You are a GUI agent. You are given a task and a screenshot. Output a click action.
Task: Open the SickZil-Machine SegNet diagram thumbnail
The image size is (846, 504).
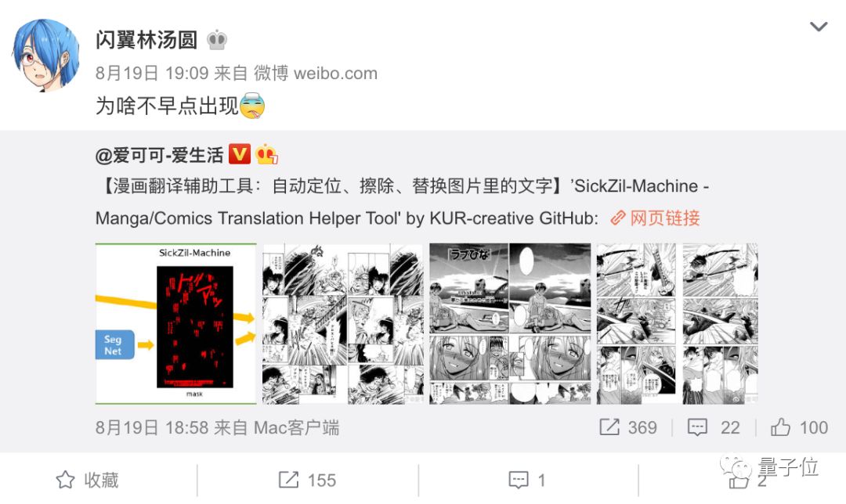pos(176,323)
